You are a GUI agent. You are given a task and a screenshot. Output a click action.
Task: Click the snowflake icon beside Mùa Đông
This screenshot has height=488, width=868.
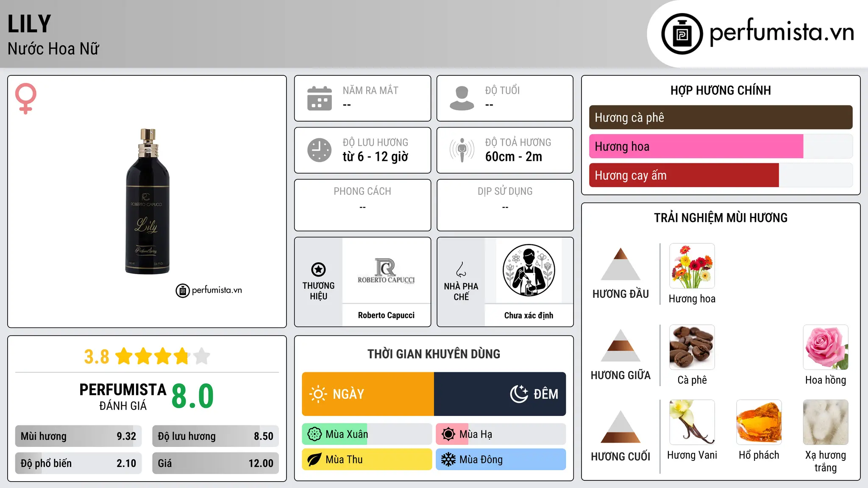click(x=448, y=460)
